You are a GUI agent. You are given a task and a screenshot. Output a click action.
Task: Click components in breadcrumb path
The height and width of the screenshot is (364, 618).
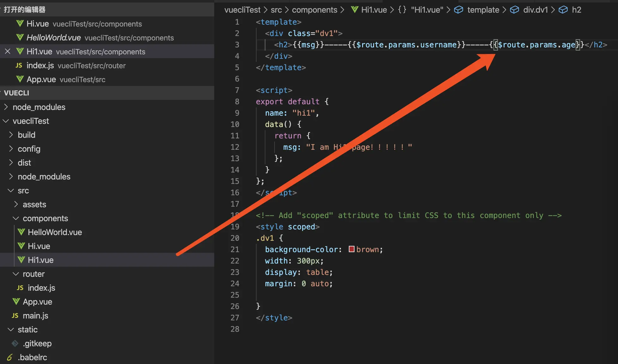pyautogui.click(x=314, y=10)
